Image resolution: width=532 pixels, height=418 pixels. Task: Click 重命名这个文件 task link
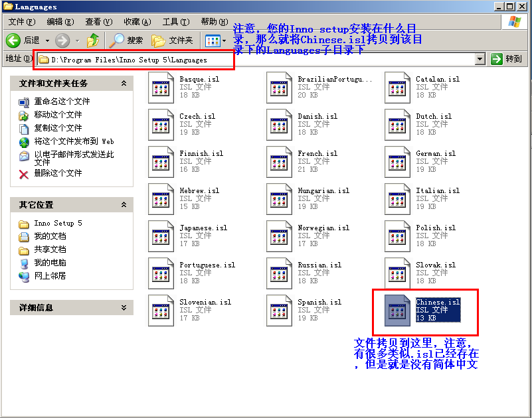62,102
